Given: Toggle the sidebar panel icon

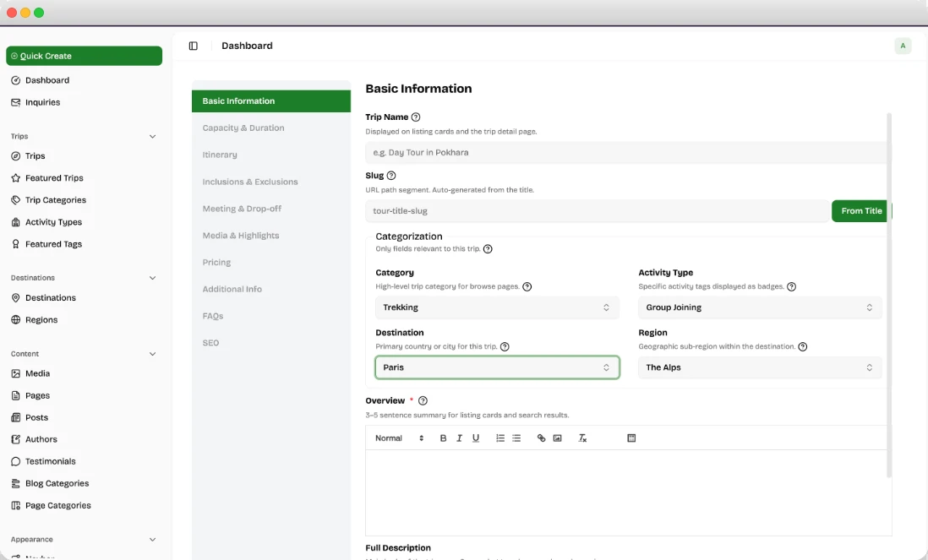Looking at the screenshot, I should click(193, 46).
